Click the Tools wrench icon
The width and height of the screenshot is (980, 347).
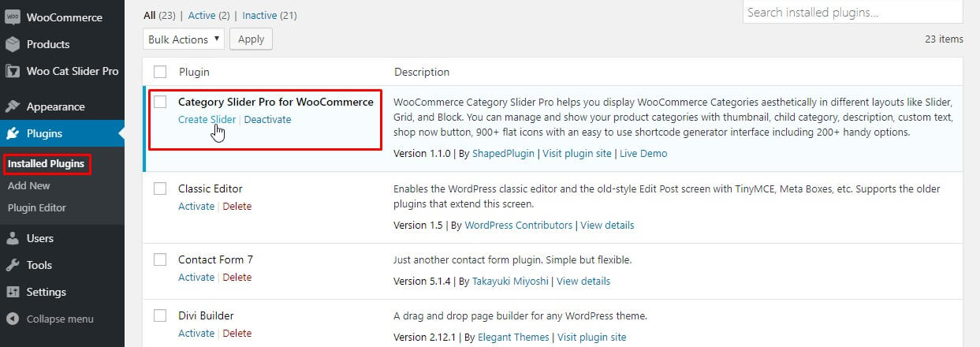pyautogui.click(x=13, y=265)
